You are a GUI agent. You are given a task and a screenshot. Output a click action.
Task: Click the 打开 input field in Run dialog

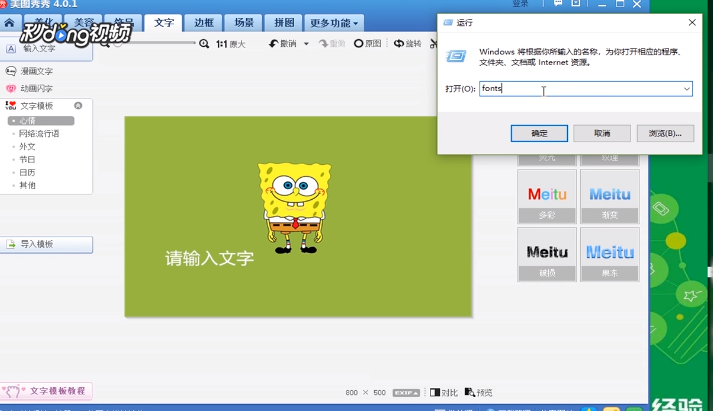coord(586,89)
